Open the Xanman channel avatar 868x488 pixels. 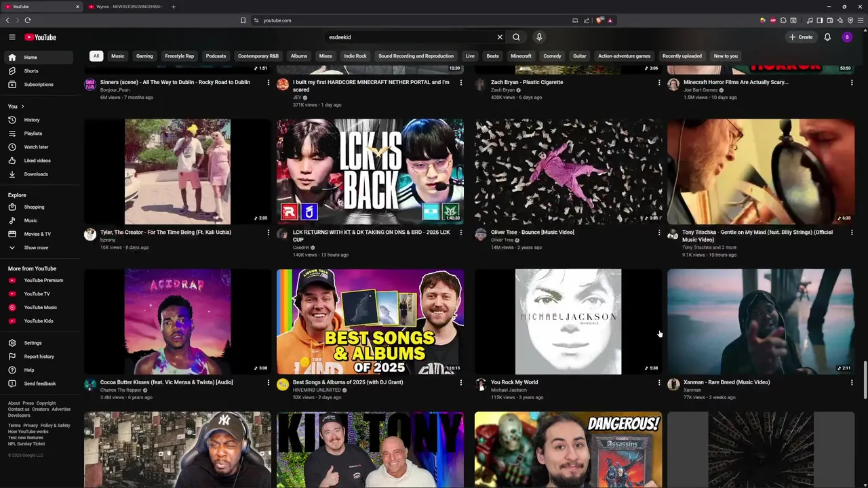(x=673, y=384)
